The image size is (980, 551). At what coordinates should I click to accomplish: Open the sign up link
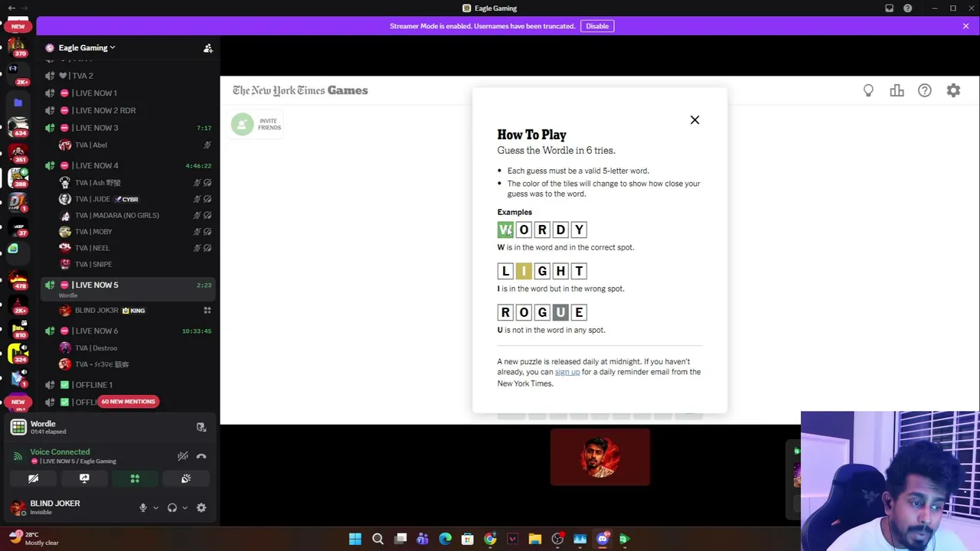(x=567, y=372)
